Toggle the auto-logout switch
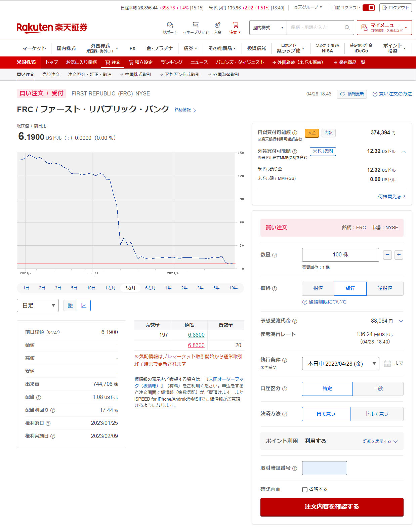416x532 pixels. [369, 8]
